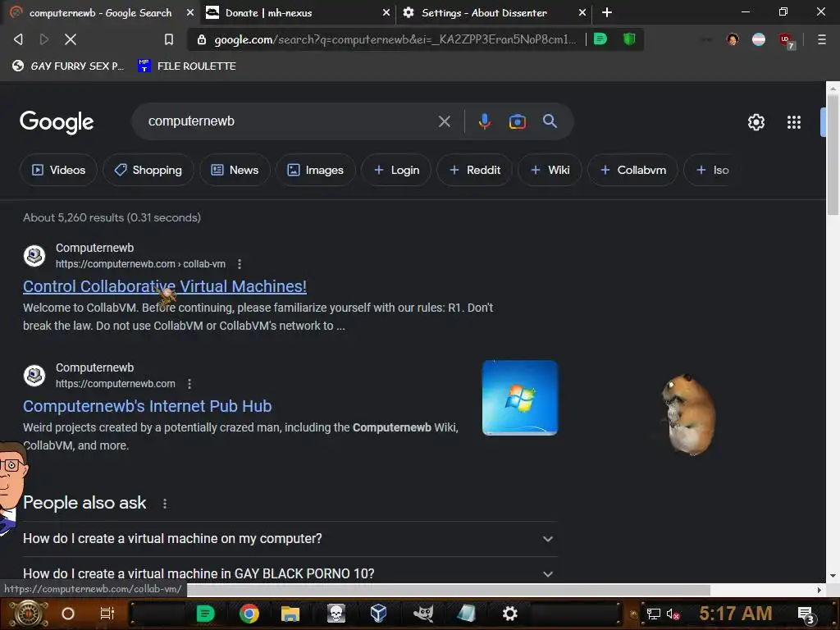Image resolution: width=840 pixels, height=630 pixels.
Task: Launch VirtualBox from taskbar
Action: (379, 614)
